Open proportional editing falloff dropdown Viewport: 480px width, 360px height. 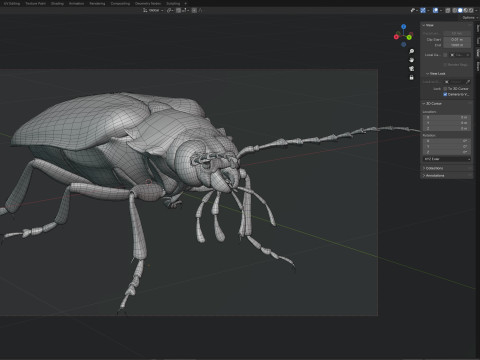tap(200, 10)
